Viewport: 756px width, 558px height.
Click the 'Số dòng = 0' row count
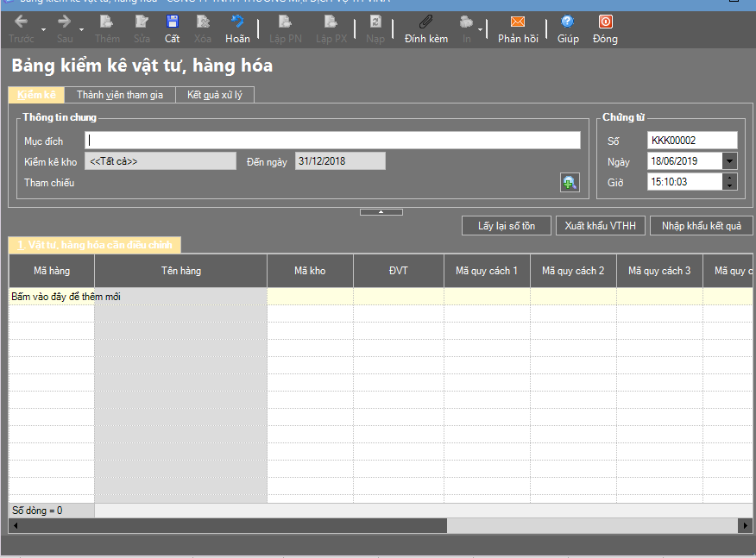[x=37, y=511]
